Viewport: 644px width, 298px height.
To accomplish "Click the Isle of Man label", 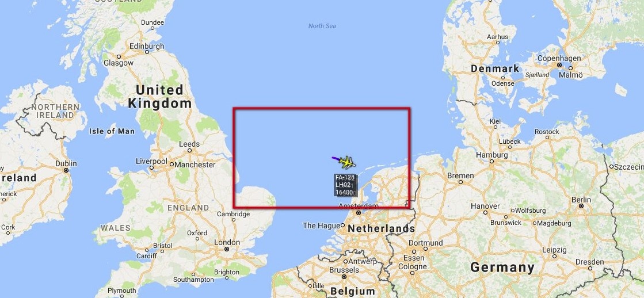I will [112, 131].
